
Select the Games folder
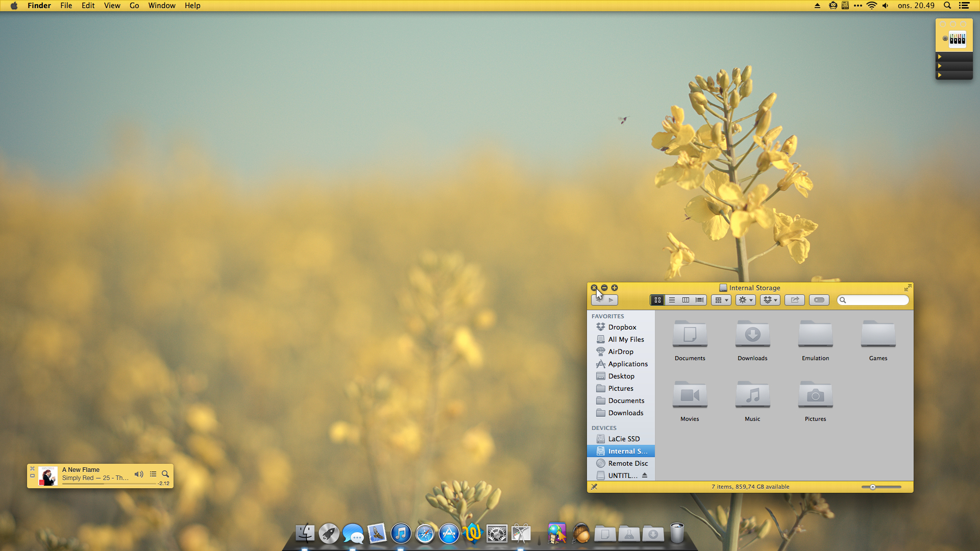point(878,335)
